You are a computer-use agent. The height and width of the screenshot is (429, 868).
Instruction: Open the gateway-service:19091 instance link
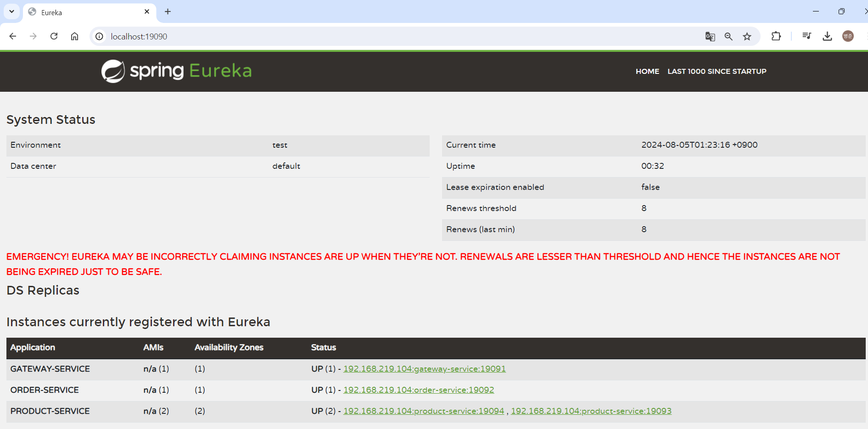(425, 369)
